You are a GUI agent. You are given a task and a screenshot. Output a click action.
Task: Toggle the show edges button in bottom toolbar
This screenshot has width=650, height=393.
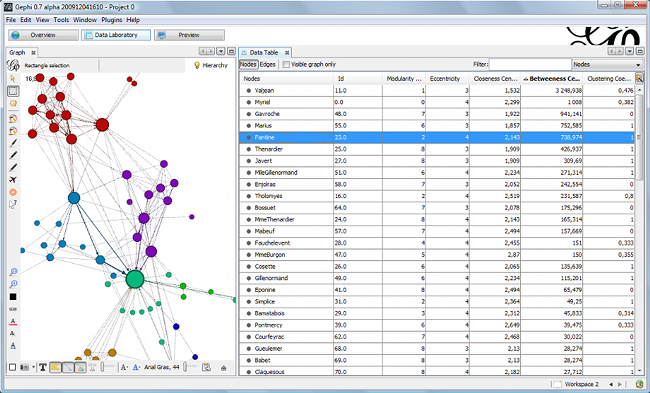pos(68,367)
